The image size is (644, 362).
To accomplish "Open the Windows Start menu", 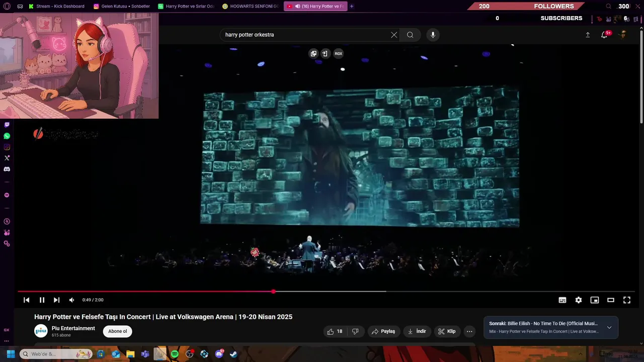I will point(11,354).
